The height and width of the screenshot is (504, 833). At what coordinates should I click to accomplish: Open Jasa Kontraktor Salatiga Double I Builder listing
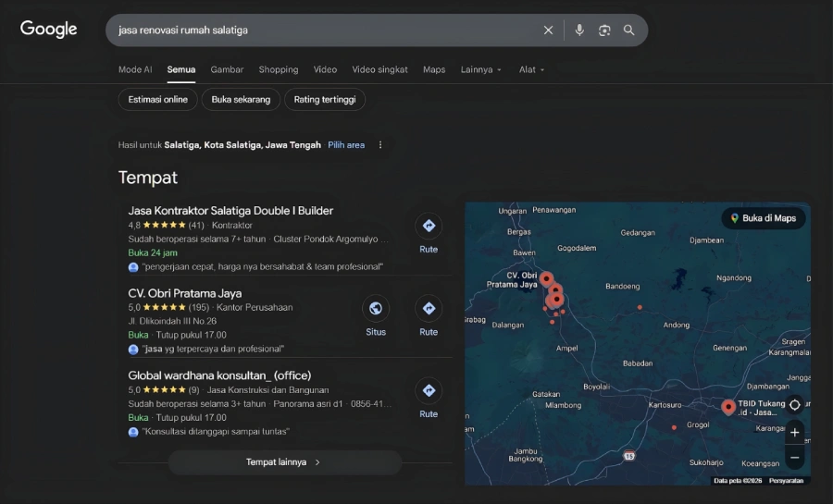pos(230,211)
